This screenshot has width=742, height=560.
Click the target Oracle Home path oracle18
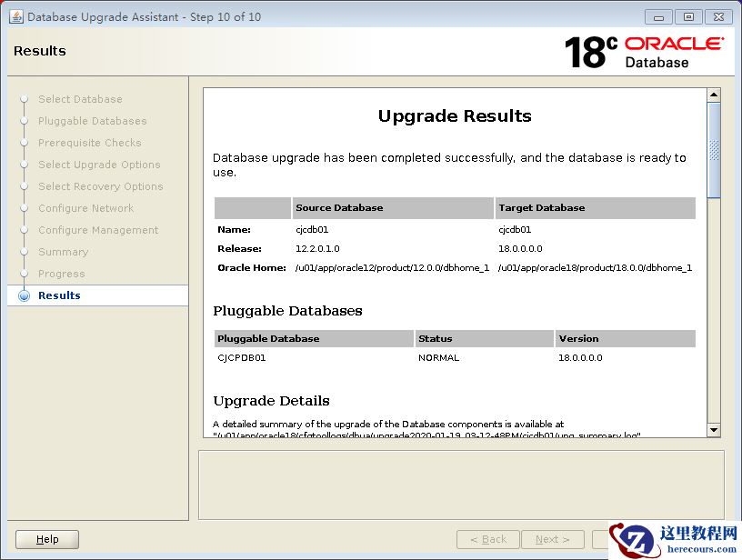point(595,267)
